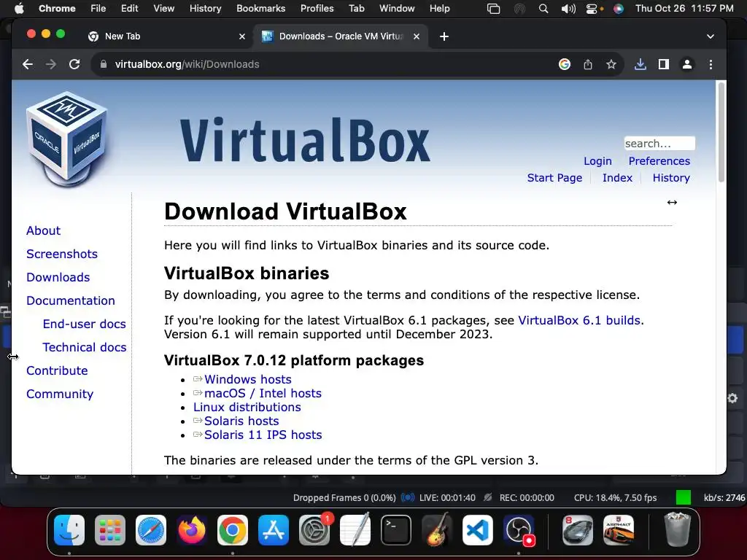Click the VirtualBox cube logo
Screen dimensions: 747x560
click(66, 138)
